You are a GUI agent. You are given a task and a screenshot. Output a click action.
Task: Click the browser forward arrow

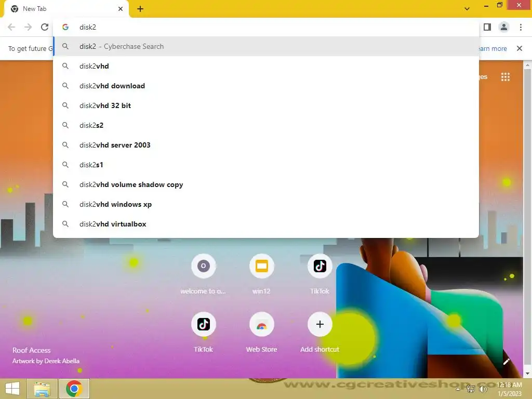28,27
